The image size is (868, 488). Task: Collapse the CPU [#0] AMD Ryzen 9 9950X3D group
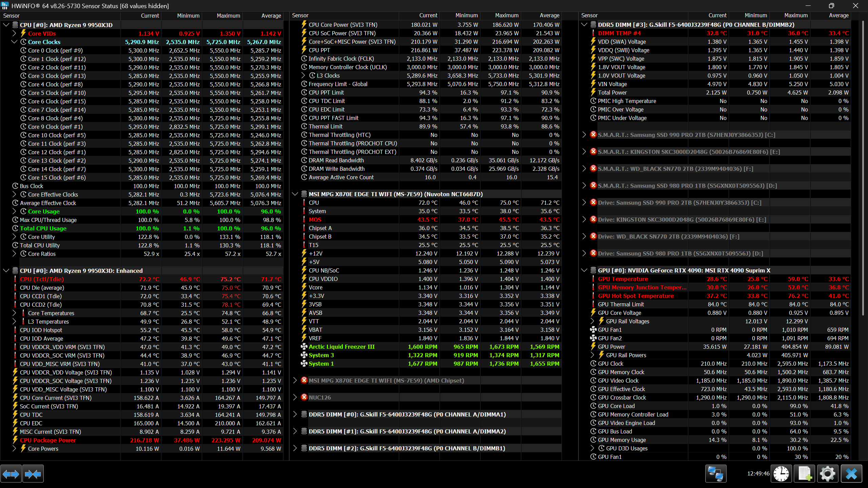click(x=6, y=25)
